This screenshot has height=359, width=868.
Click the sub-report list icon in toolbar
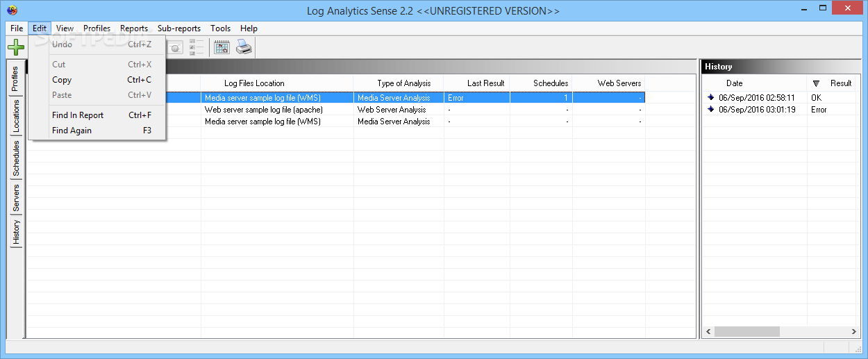point(197,47)
